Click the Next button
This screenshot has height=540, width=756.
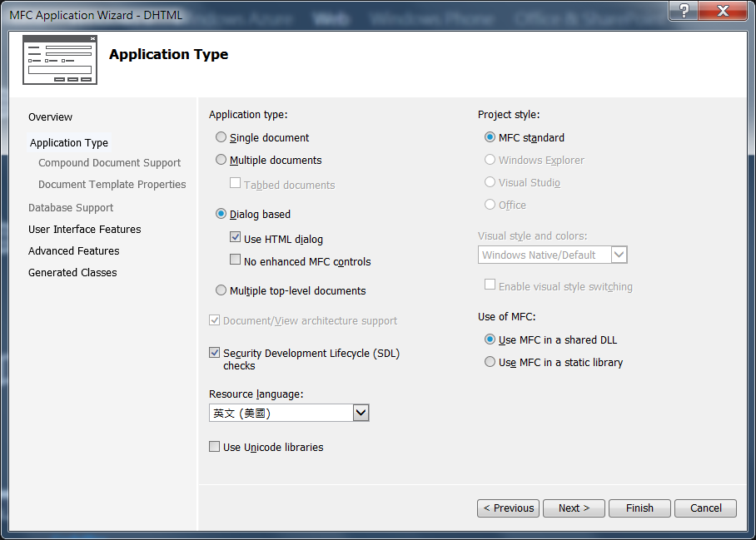[x=574, y=508]
